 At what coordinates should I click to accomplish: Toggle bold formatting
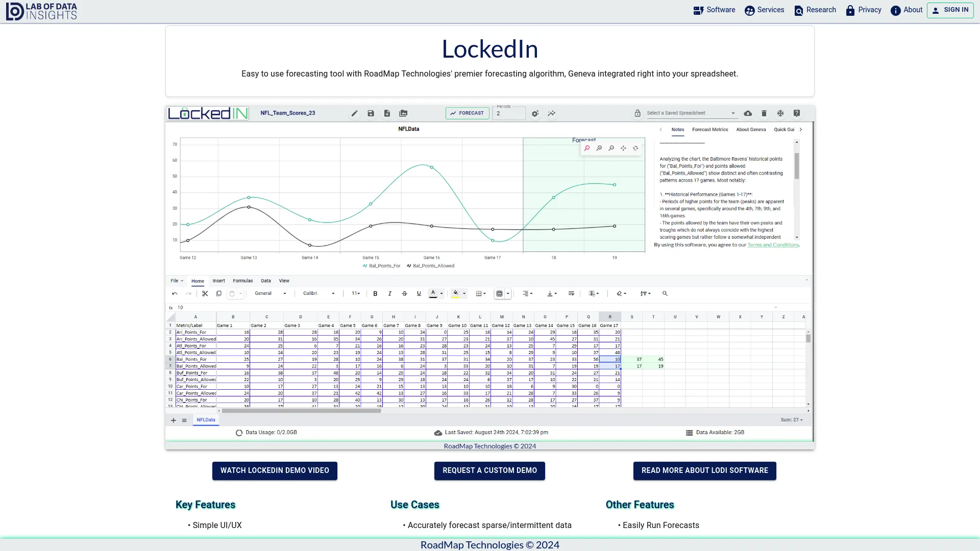tap(375, 294)
